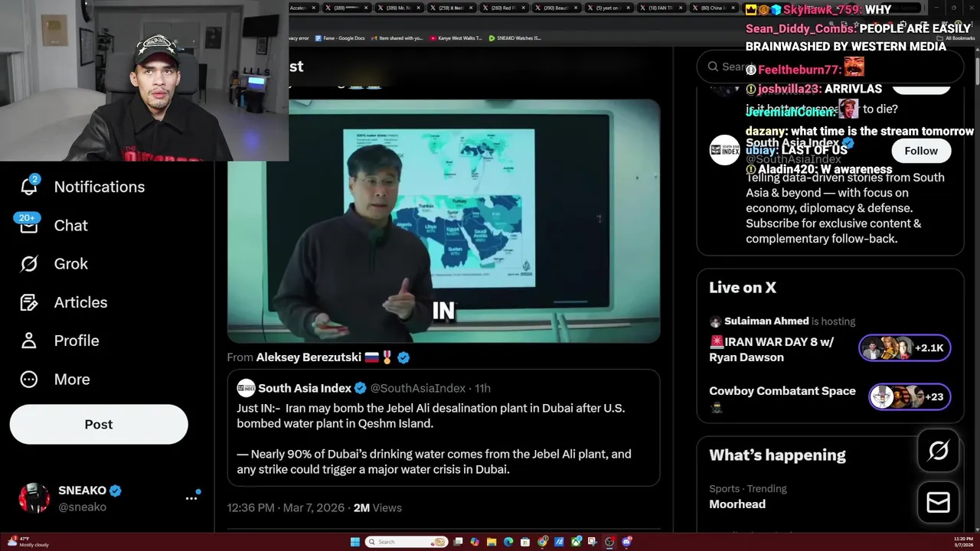The height and width of the screenshot is (551, 980).
Task: Click the Windows Start button
Action: (x=355, y=542)
